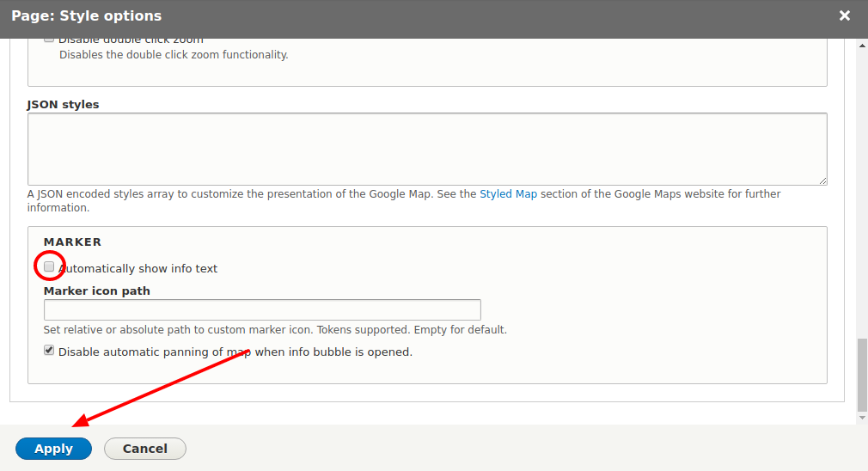The image size is (868, 471).
Task: Click the 'Disable automatic panning' label text
Action: (235, 352)
